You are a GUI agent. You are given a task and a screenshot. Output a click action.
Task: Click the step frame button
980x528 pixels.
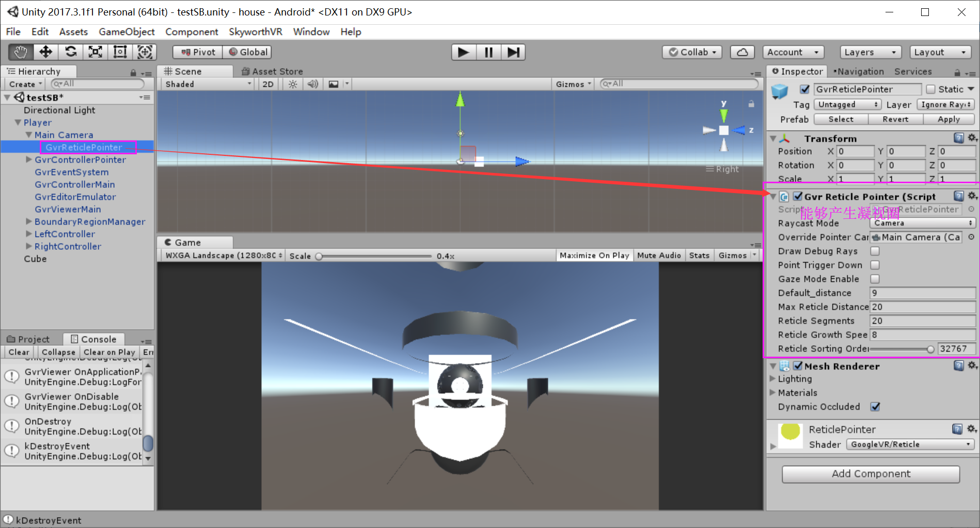[x=513, y=52]
